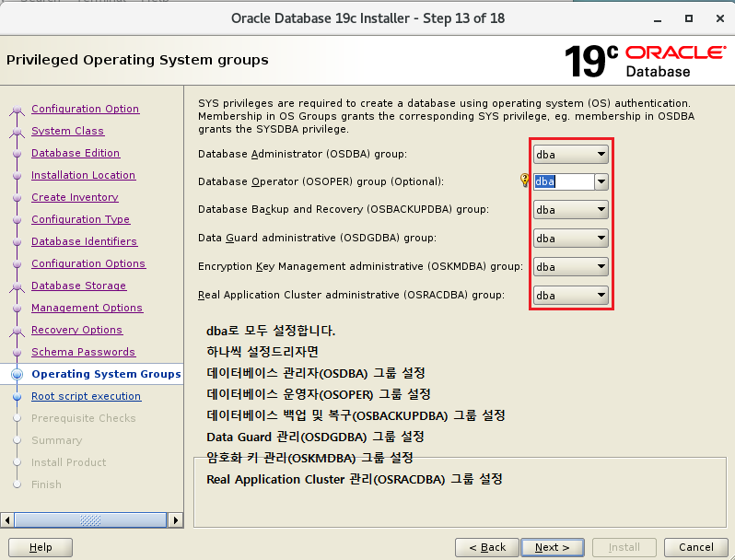Screen dimensions: 735x560
Task: Click the Cancel button
Action: click(x=696, y=547)
